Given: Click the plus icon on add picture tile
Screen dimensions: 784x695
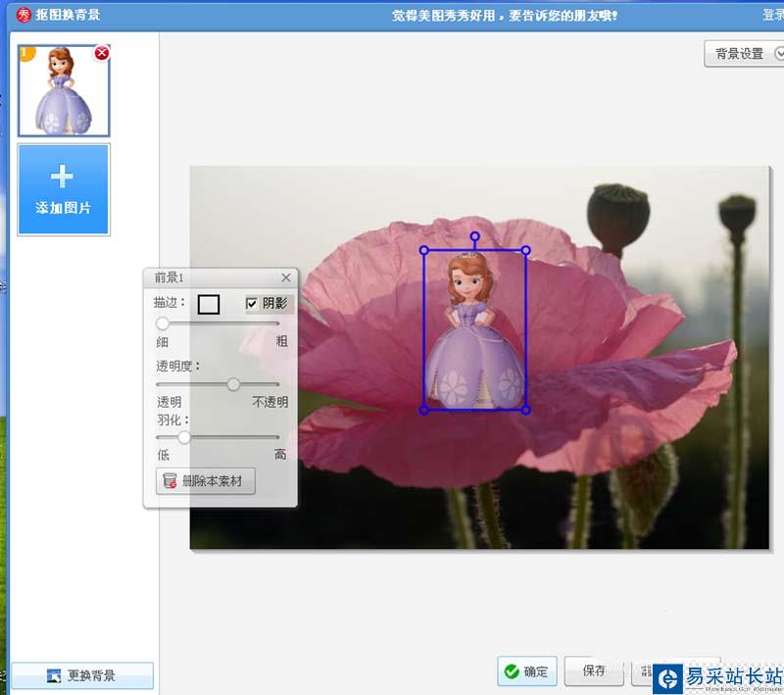Looking at the screenshot, I should [x=62, y=176].
